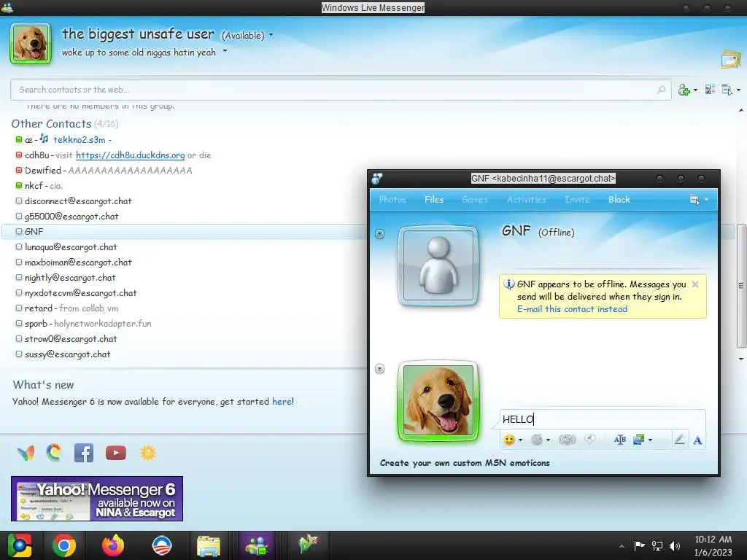Click GNF's default avatar picture
The width and height of the screenshot is (747, 560).
click(x=438, y=265)
